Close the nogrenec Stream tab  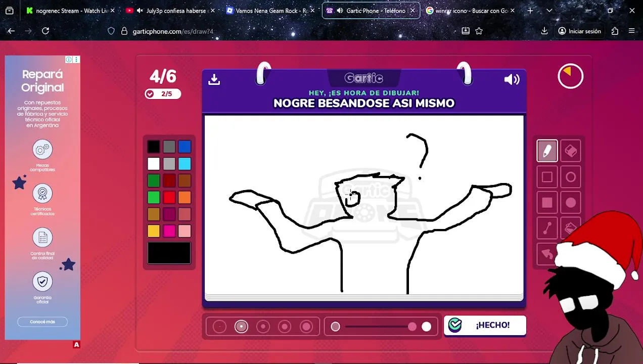click(x=112, y=11)
